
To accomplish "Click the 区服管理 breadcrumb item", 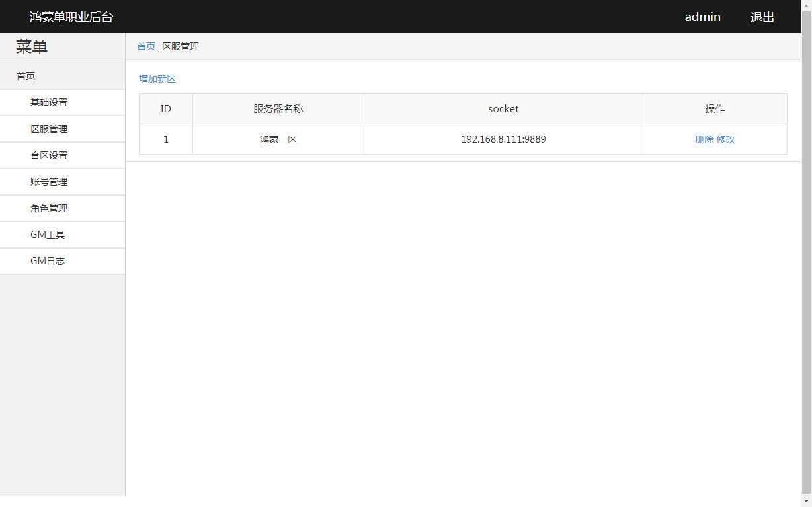I will click(x=181, y=46).
